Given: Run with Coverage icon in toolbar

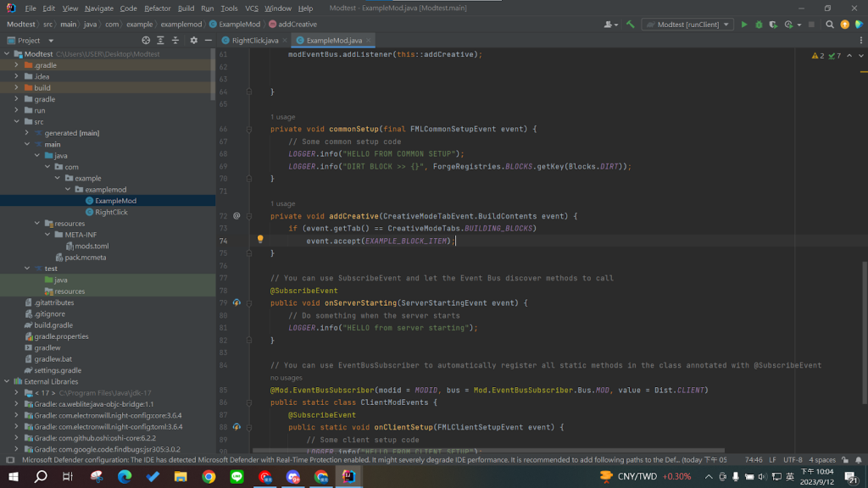Looking at the screenshot, I should 773,25.
